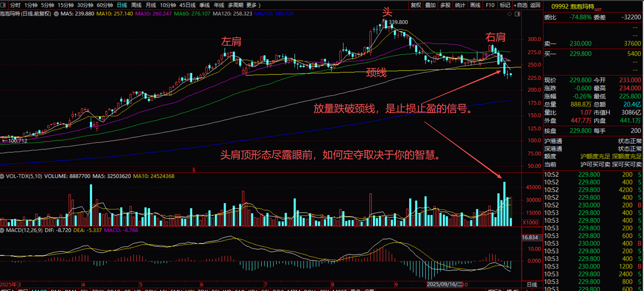Open the MACD indicator dropdown circle
The height and width of the screenshot is (291, 644).
pos(2,230)
